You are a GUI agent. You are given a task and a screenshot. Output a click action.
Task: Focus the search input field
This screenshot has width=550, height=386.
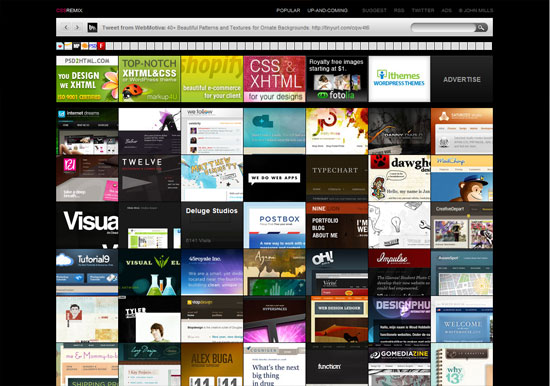point(443,27)
